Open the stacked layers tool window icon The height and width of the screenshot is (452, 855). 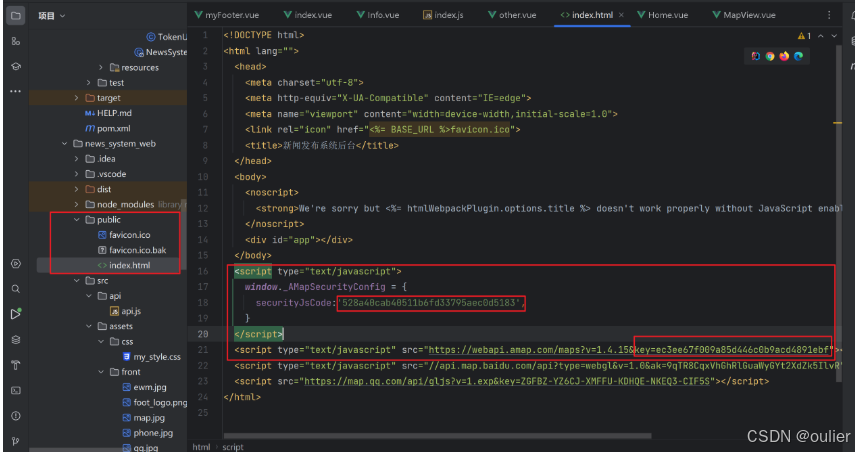[x=15, y=340]
